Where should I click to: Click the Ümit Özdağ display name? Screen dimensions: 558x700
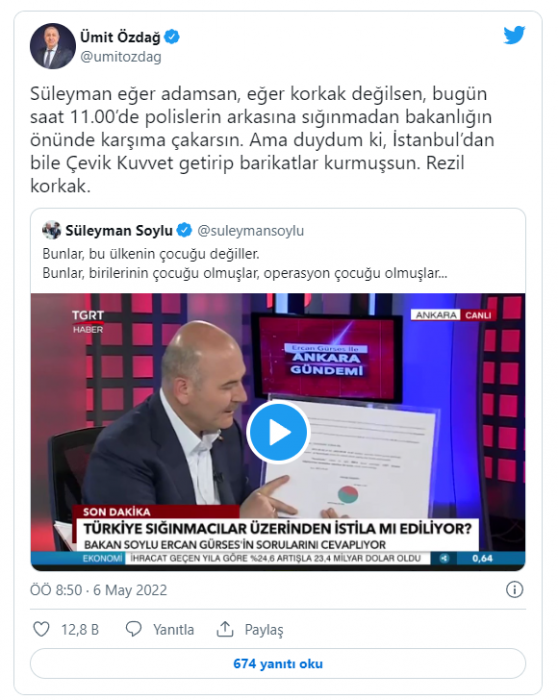[120, 37]
